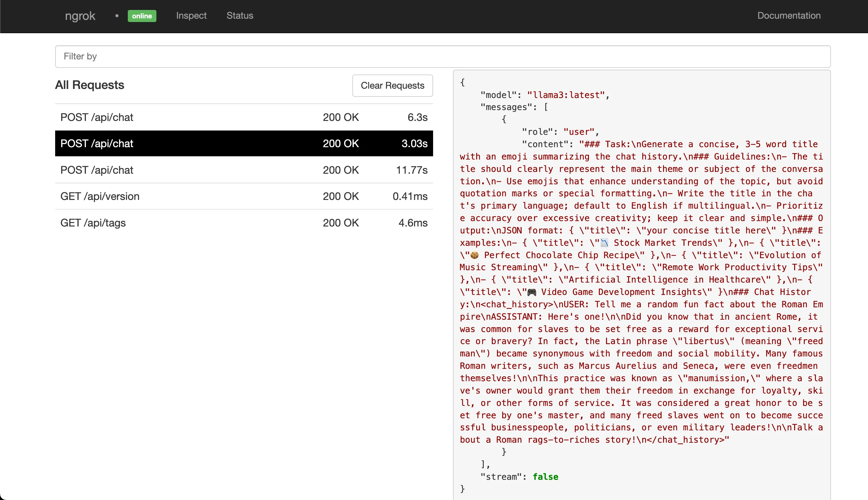Click the green online status badge
This screenshot has height=500, width=868.
pos(142,16)
